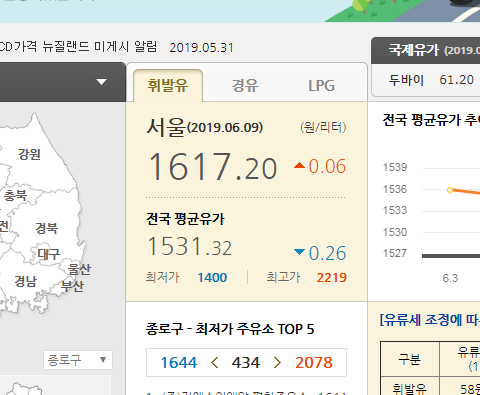Image resolution: width=480 pixels, height=395 pixels.
Task: Click the down triangle beside 0.26
Action: (x=299, y=252)
